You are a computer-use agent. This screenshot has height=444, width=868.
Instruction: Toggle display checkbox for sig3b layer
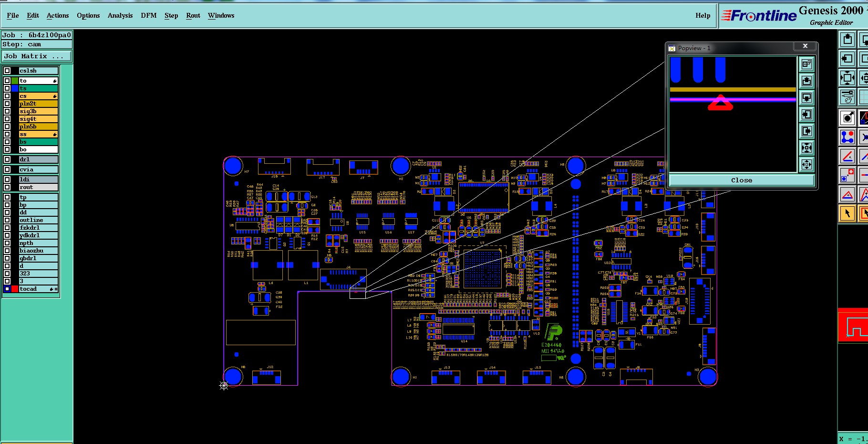pyautogui.click(x=7, y=111)
